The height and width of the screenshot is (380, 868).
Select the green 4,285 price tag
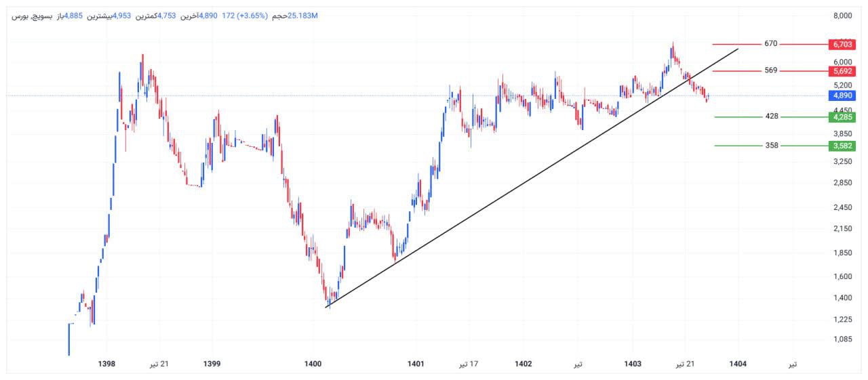tap(842, 117)
